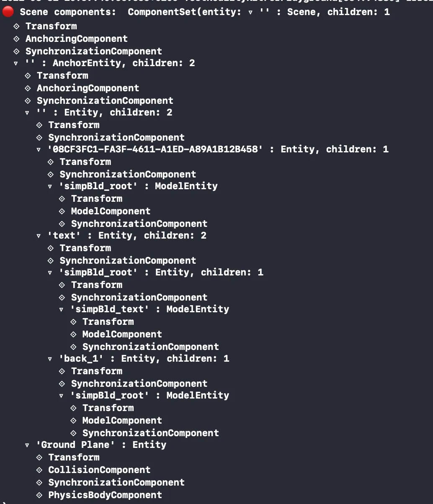The image size is (433, 504).
Task: Click the red circle marker beside Scene components
Action: tap(8, 12)
